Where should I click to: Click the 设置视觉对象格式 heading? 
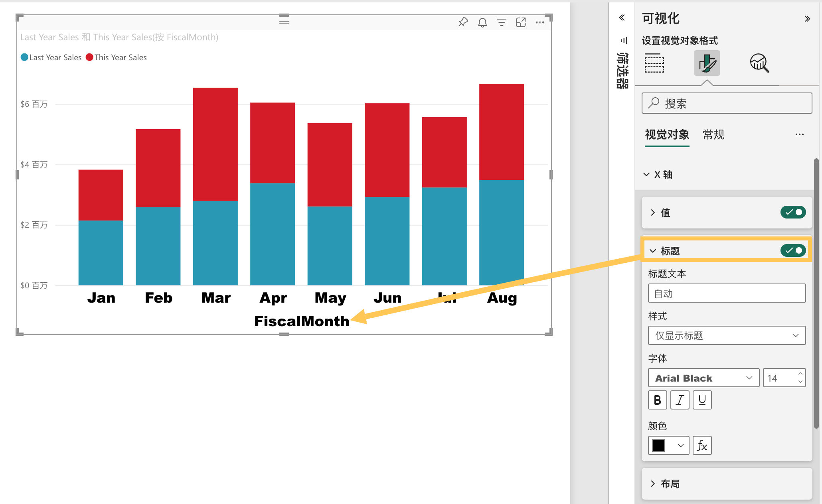[680, 41]
